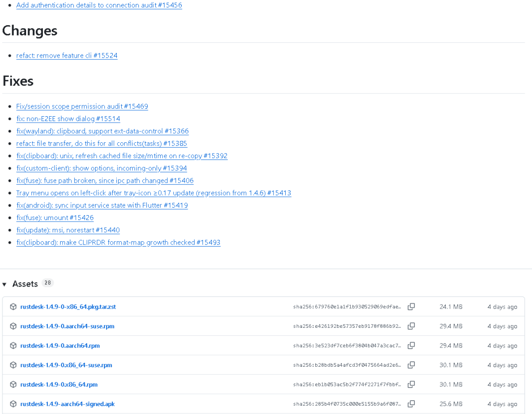Open 'refact: remove feature cli #15524' link

67,56
